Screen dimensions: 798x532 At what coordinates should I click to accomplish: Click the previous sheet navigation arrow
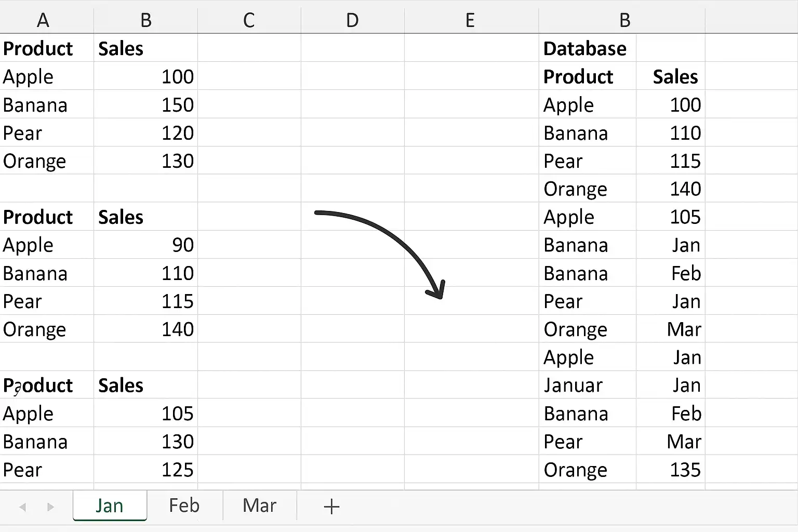[22, 507]
